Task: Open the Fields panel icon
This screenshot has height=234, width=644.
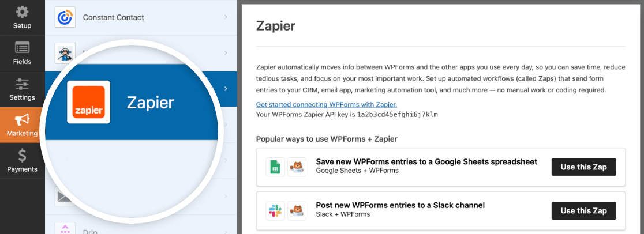Action: tap(22, 48)
